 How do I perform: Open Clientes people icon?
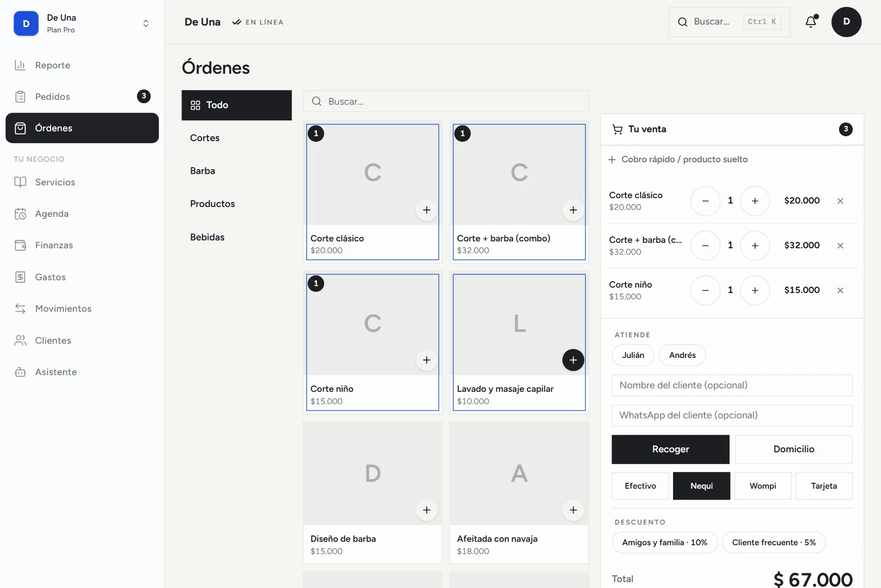point(20,340)
